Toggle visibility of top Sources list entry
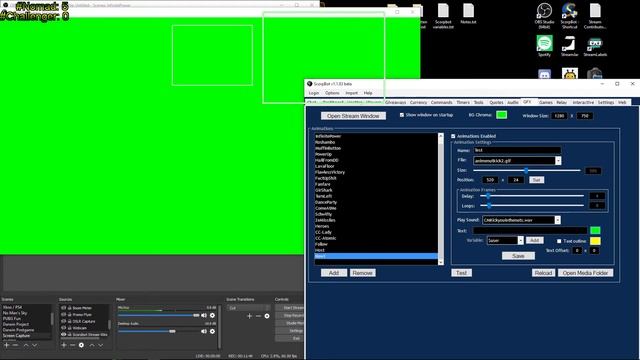Viewport: 640px width, 360px height. click(64, 308)
